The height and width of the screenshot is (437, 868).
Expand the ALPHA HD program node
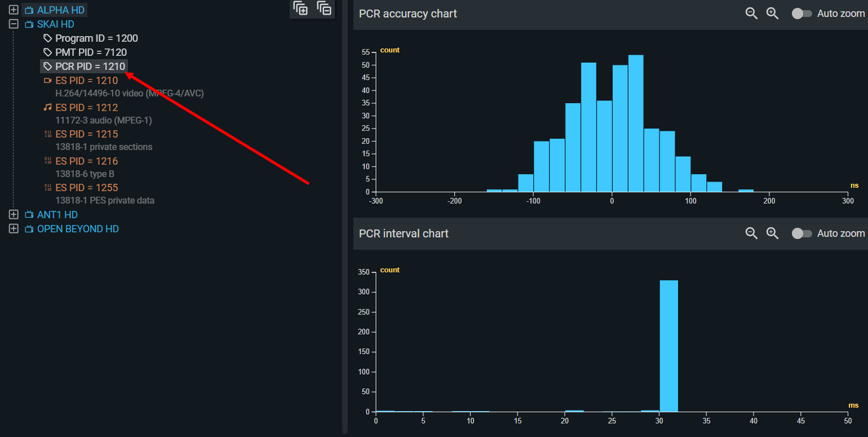(x=14, y=10)
